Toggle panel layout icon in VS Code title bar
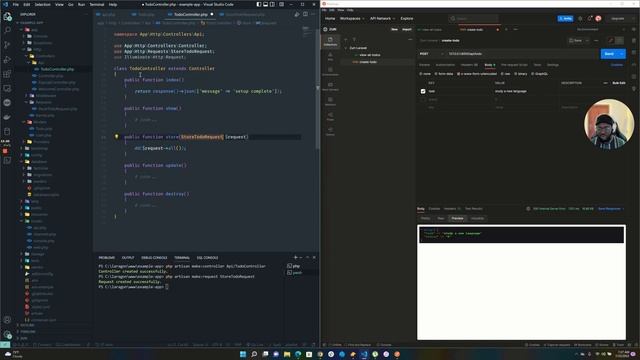Image resolution: width=640 pixels, height=360 pixels. pyautogui.click(x=266, y=4)
